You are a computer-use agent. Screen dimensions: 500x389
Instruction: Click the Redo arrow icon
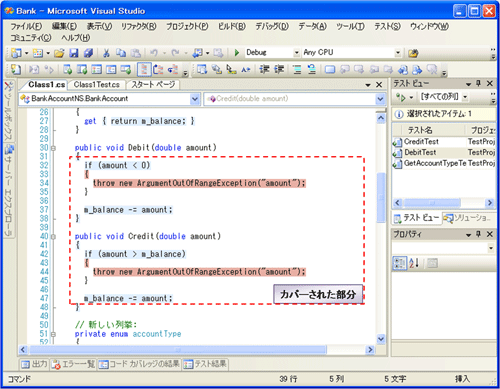click(175, 53)
